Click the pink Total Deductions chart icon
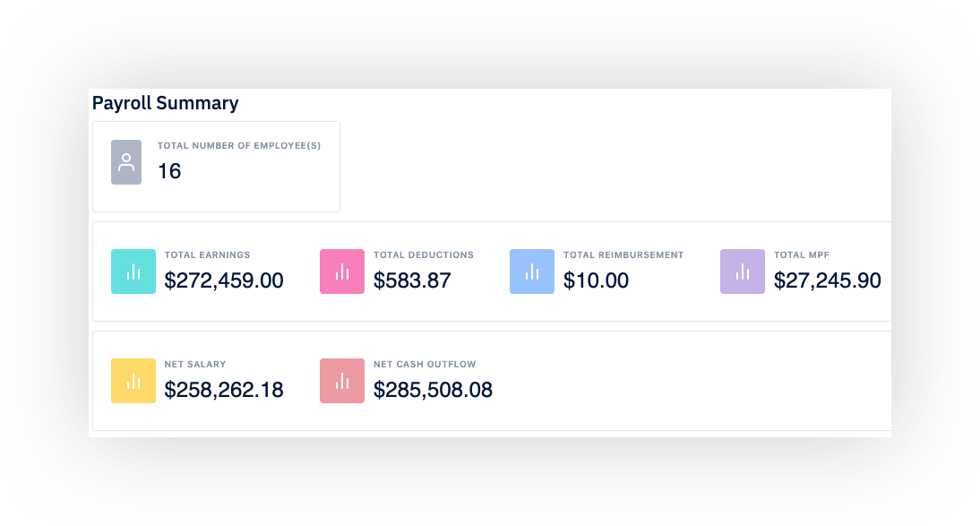The width and height of the screenshot is (980, 526). pos(341,271)
